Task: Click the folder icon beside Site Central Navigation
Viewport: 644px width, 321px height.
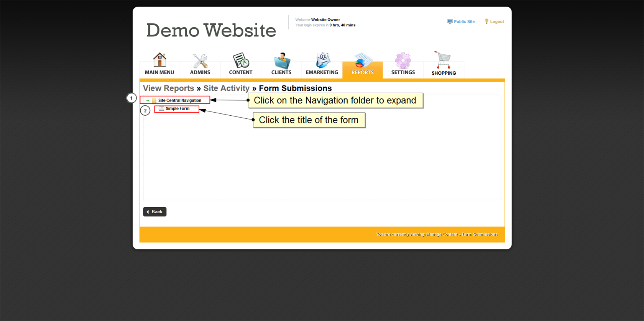Action: coord(154,100)
